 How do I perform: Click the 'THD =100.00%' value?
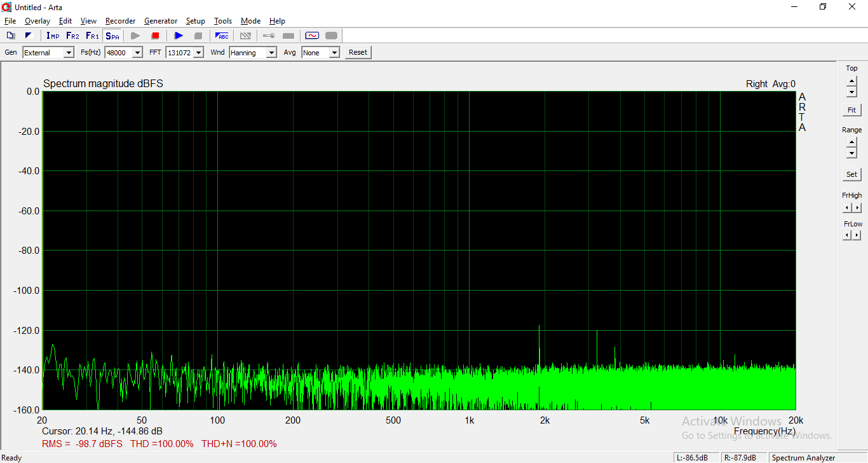(162, 444)
